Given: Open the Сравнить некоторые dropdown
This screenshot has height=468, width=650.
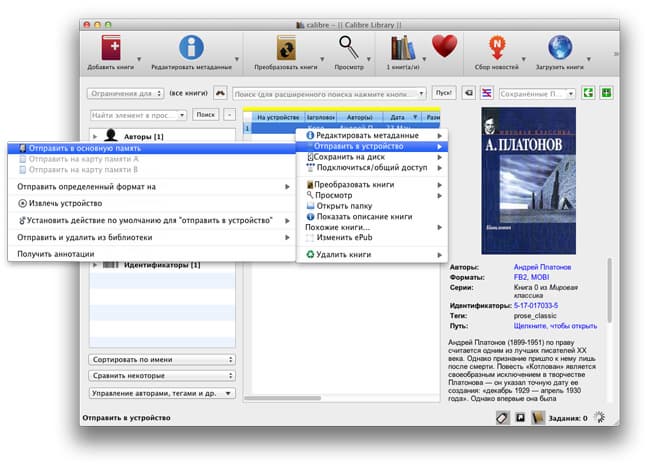Looking at the screenshot, I should [161, 376].
